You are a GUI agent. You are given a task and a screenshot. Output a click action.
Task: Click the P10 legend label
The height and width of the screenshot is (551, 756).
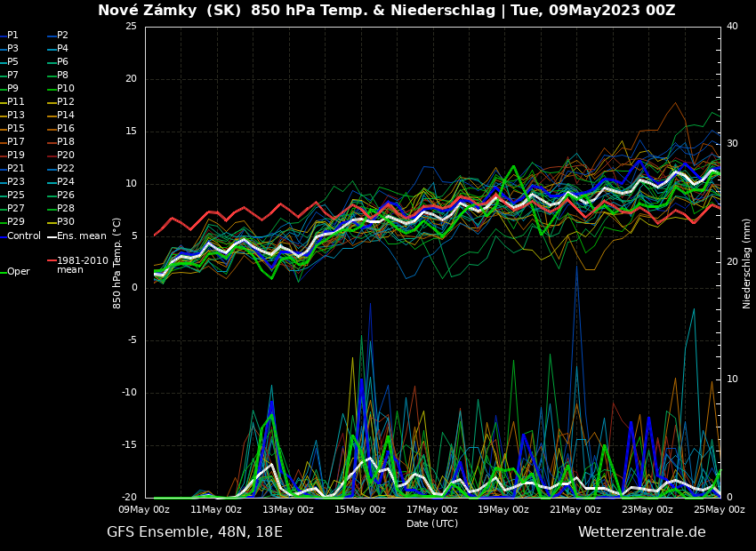65,89
